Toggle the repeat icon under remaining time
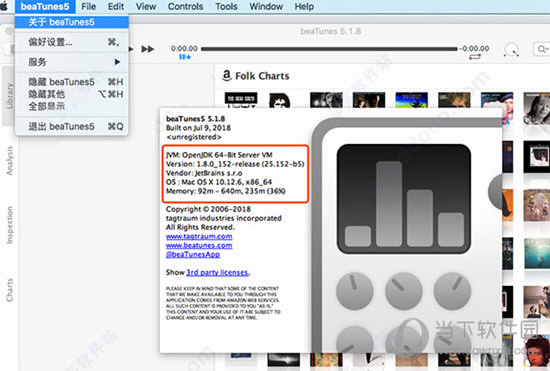The height and width of the screenshot is (371, 550). tap(475, 57)
